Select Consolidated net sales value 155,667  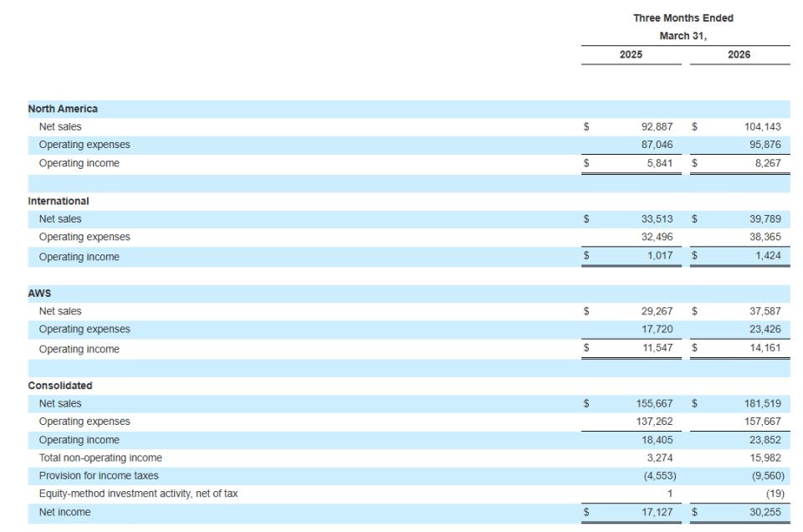pyautogui.click(x=654, y=403)
